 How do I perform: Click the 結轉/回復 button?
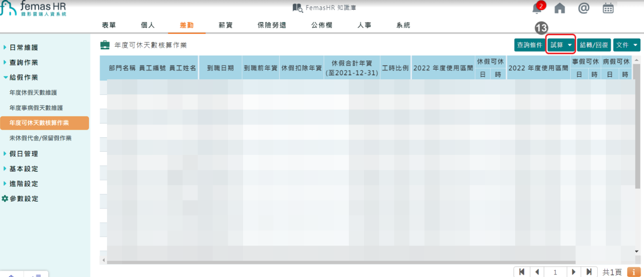(x=594, y=45)
